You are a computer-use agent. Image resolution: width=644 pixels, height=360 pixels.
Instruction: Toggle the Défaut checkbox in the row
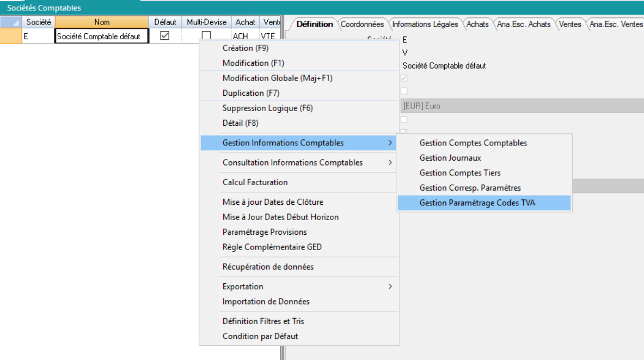(x=164, y=35)
